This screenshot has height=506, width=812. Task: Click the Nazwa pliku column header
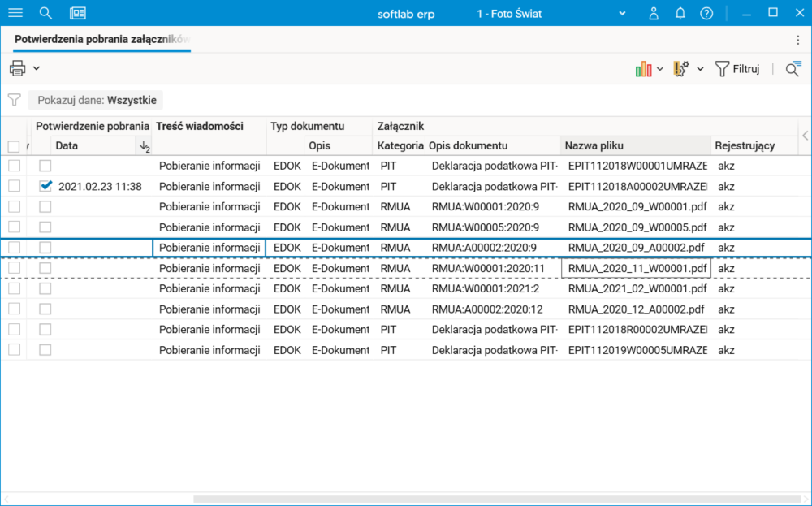tap(636, 146)
